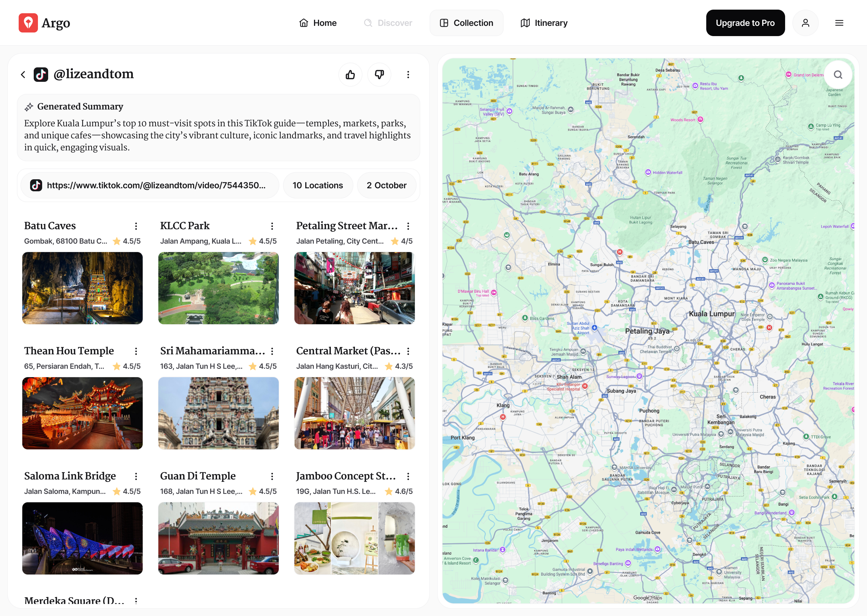Click the Upgrade to Pro button

point(745,23)
